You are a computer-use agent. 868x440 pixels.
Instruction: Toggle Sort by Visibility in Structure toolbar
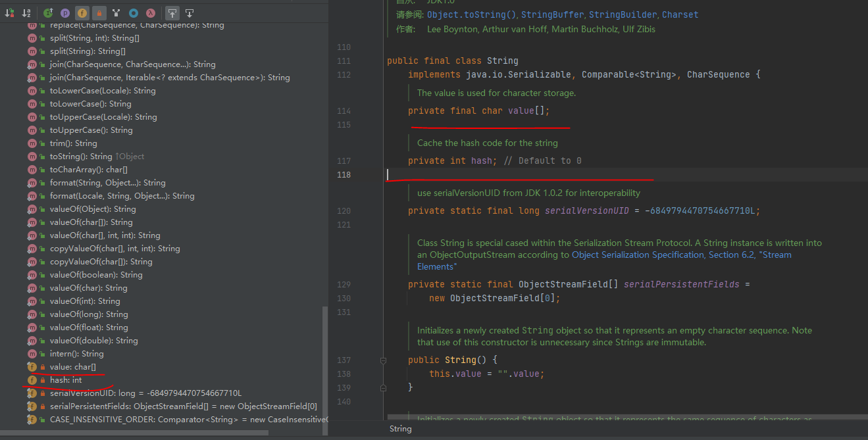tap(10, 12)
